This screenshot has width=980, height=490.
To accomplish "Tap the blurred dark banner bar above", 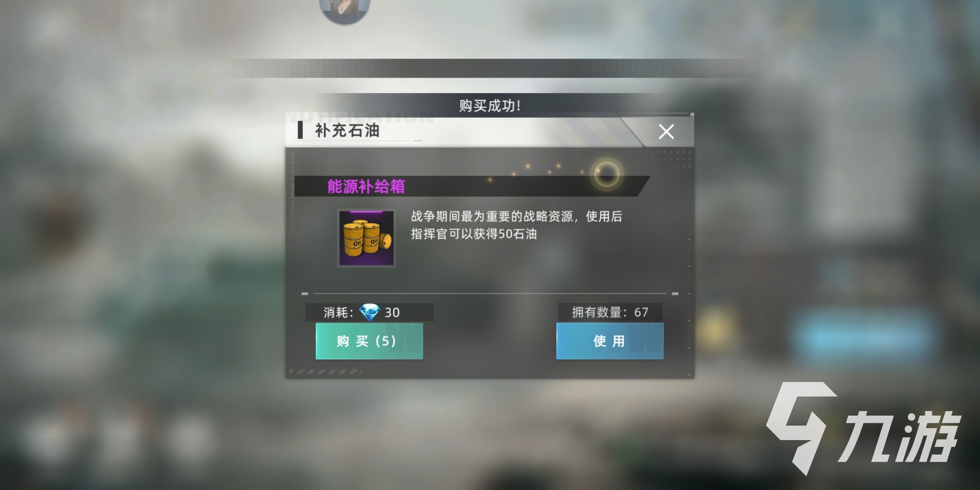I will coord(490,69).
